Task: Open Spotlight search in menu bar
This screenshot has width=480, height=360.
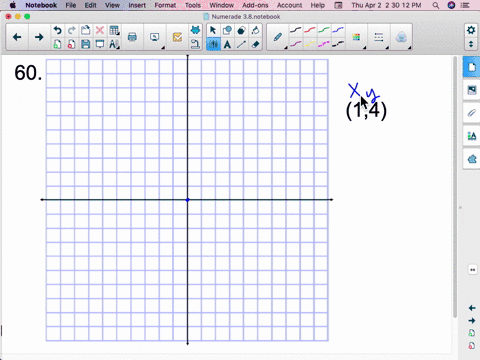Action: [436, 5]
